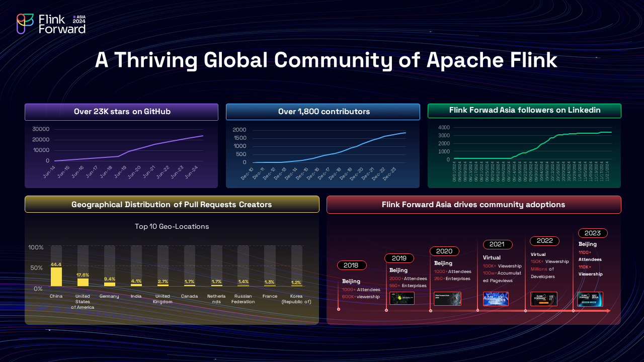Screen dimensions: 644x362
Task: Select the 2021 year badge
Action: tap(498, 244)
